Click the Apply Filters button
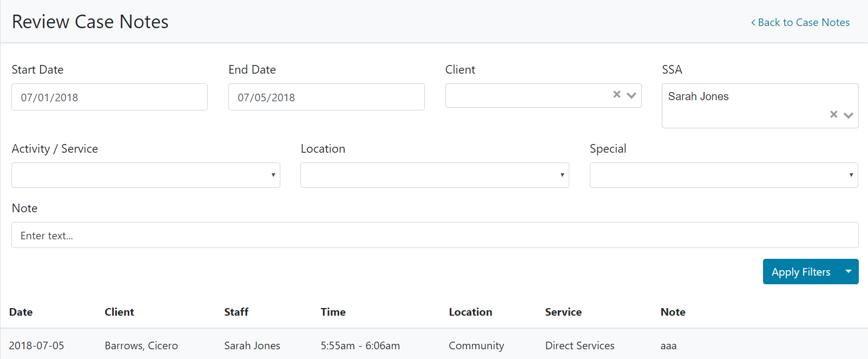The width and height of the screenshot is (868, 359). click(x=800, y=272)
